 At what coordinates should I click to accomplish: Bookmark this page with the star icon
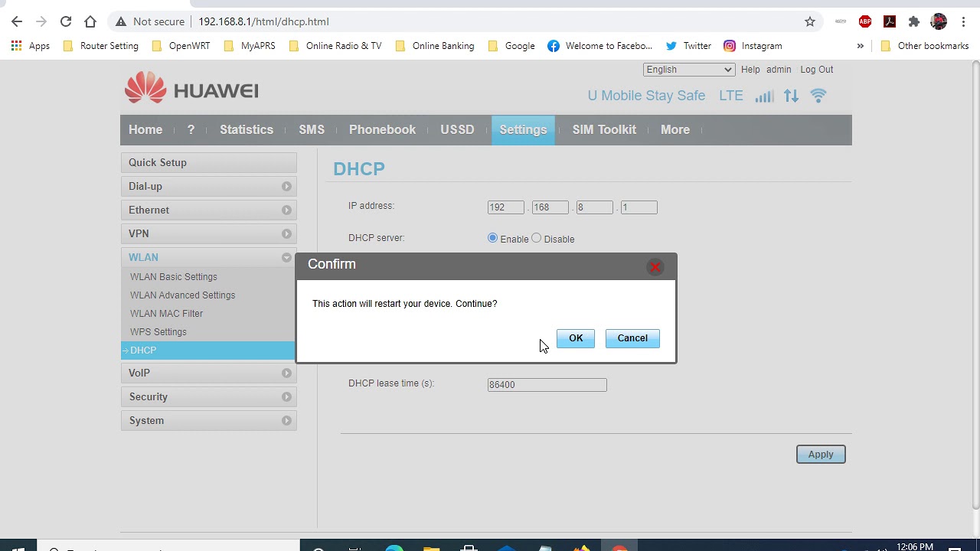pos(810,21)
